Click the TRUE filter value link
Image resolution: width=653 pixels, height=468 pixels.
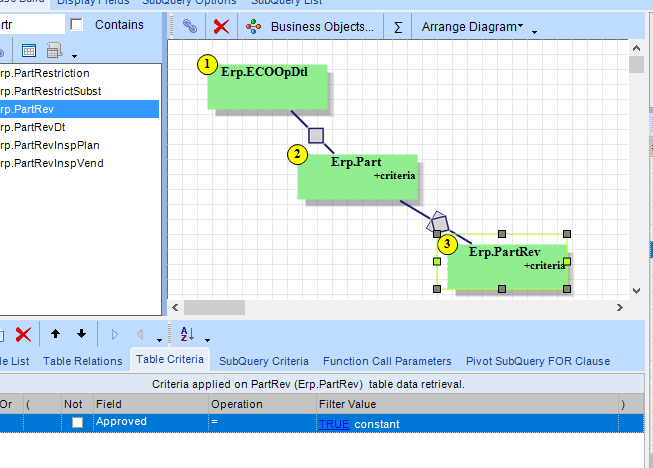click(x=334, y=424)
